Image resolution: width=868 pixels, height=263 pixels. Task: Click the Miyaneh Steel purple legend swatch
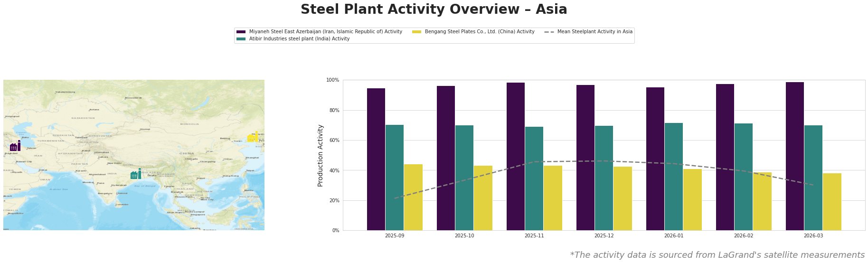pos(241,32)
